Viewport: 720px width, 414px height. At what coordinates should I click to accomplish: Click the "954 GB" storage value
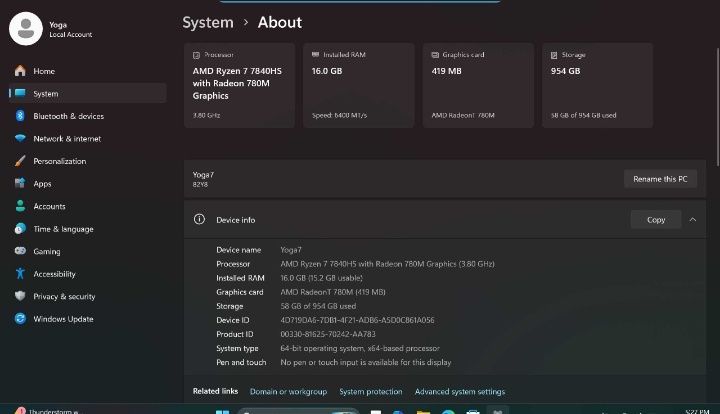pyautogui.click(x=565, y=71)
